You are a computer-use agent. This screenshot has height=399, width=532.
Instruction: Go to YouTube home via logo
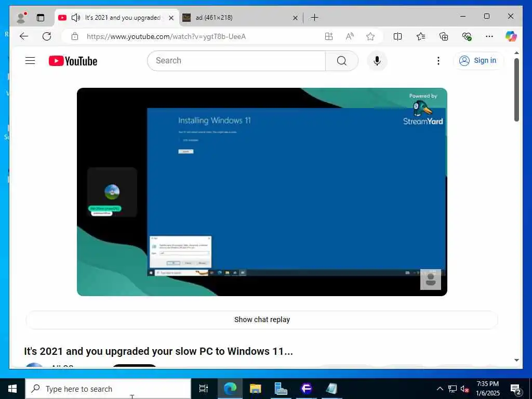point(73,61)
